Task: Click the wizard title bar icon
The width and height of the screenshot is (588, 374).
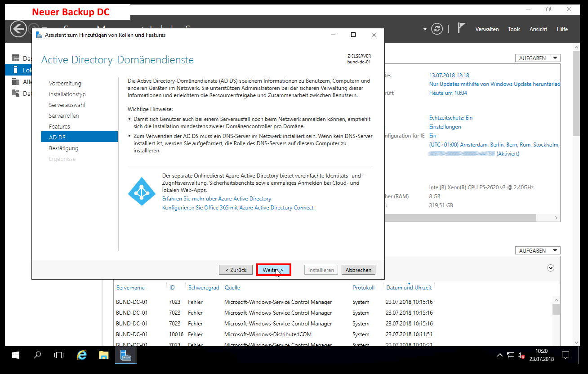Action: (x=40, y=35)
